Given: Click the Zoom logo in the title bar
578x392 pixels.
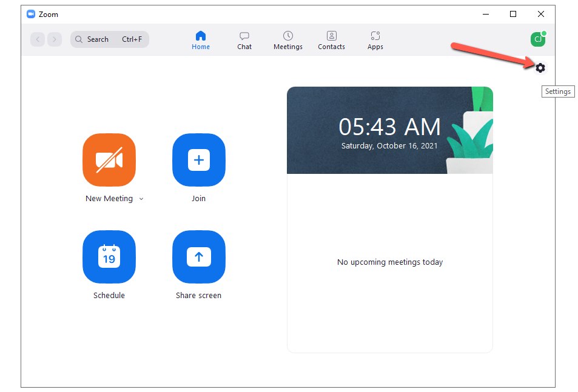Looking at the screenshot, I should tap(31, 14).
